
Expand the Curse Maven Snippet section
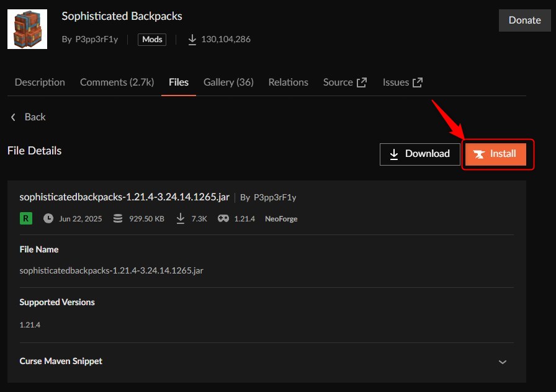pos(267,361)
